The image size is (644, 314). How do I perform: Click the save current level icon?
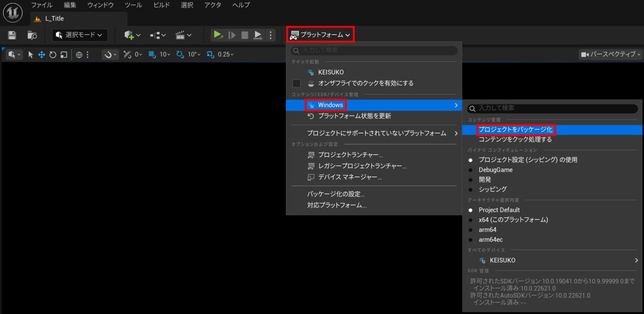click(12, 35)
